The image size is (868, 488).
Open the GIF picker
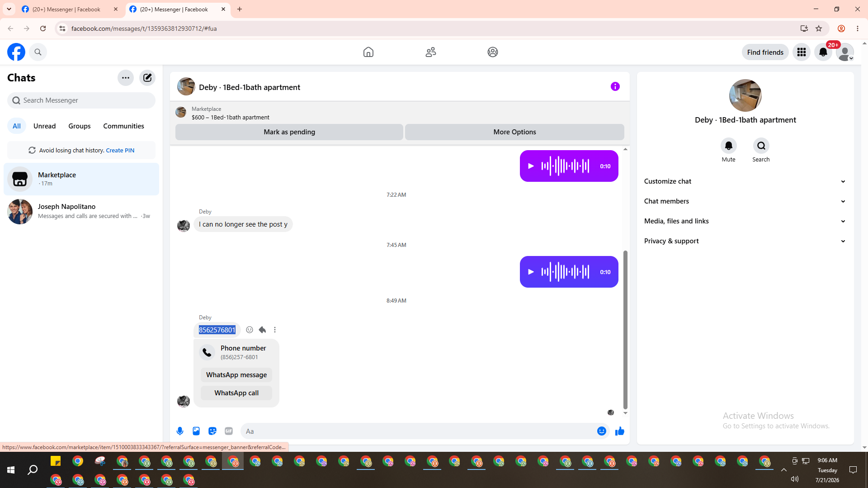(229, 431)
